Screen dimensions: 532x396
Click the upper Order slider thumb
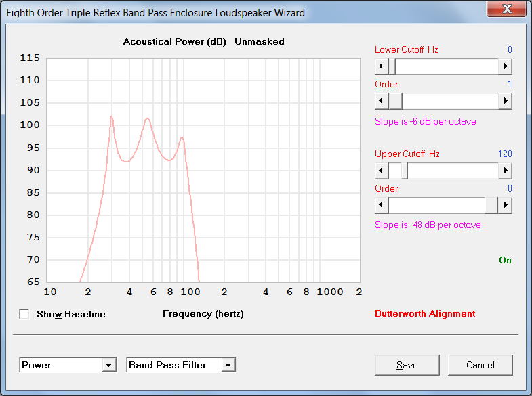coord(491,205)
